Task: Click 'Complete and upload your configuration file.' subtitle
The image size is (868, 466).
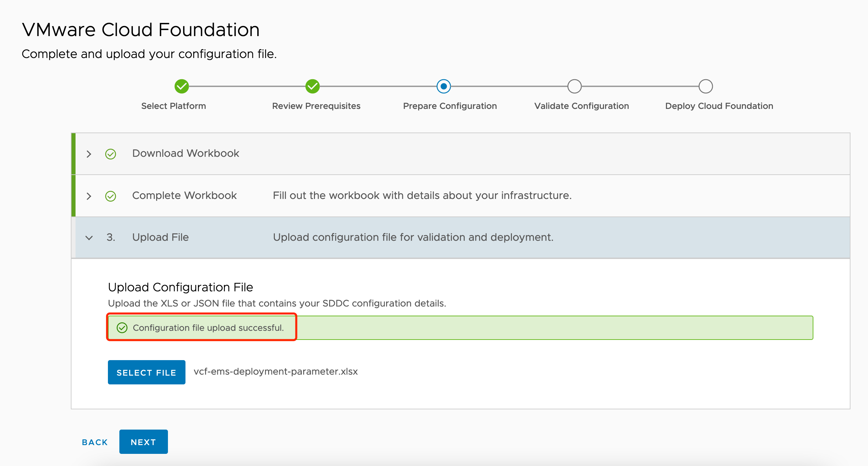Action: [149, 54]
